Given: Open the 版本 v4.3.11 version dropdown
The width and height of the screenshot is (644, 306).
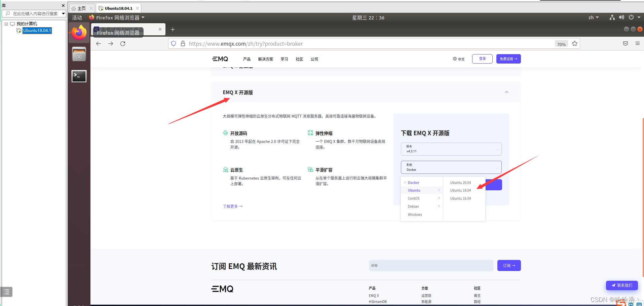Looking at the screenshot, I should [x=451, y=149].
